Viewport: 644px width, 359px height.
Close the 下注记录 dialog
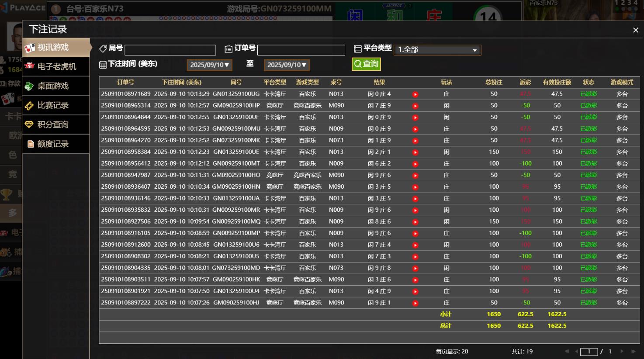(x=635, y=30)
